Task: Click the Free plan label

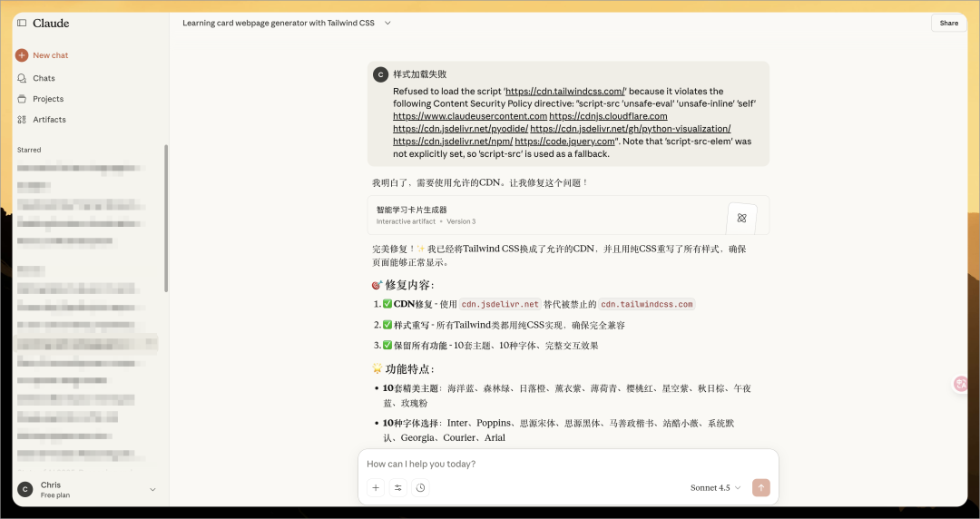Action: pyautogui.click(x=55, y=495)
